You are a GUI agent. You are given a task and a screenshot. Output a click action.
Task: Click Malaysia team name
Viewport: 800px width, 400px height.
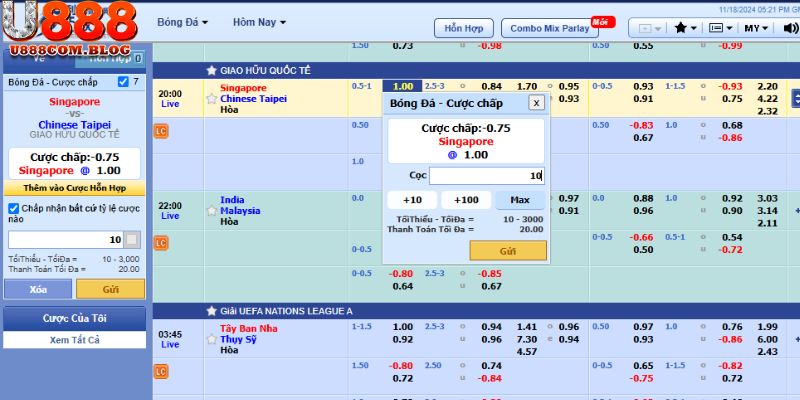tap(240, 210)
